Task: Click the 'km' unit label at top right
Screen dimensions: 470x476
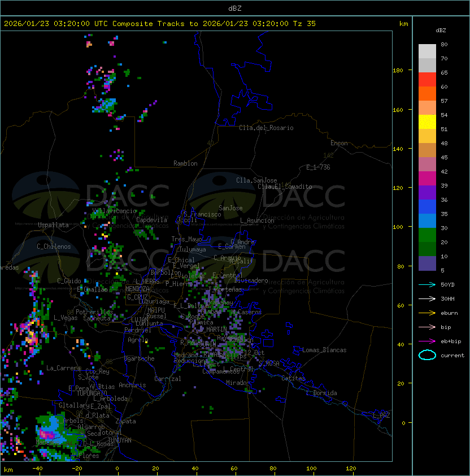Action: pyautogui.click(x=403, y=24)
